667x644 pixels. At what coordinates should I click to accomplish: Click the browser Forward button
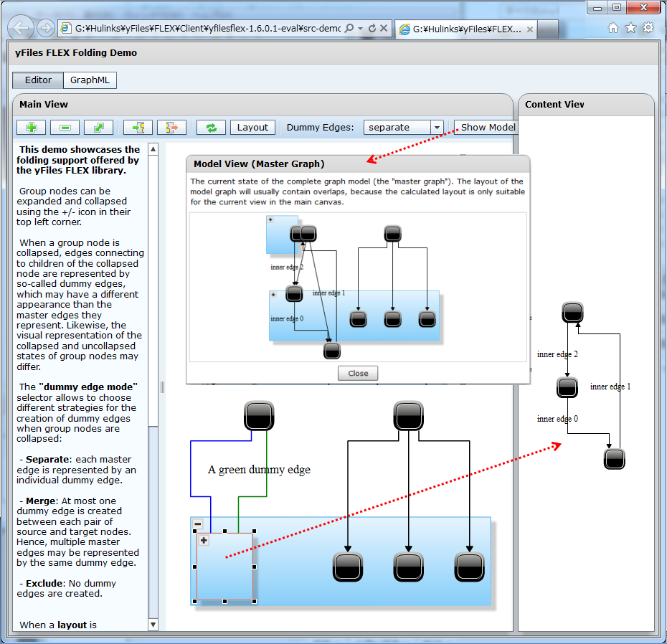click(45, 29)
